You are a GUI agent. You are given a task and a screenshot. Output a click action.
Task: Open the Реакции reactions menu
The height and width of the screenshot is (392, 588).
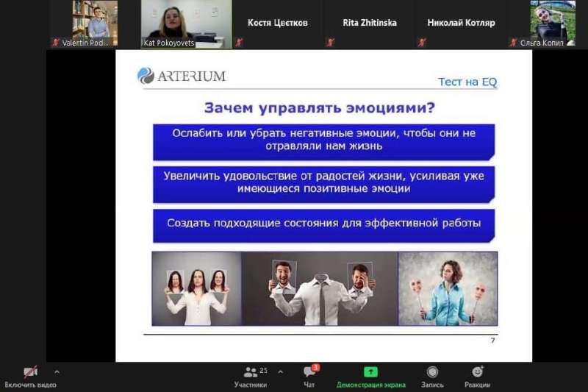coord(477,377)
